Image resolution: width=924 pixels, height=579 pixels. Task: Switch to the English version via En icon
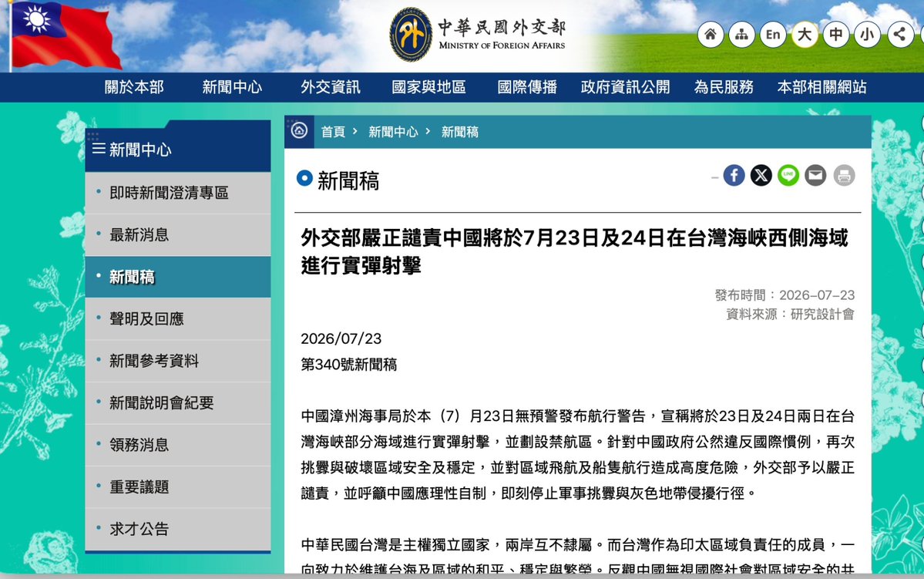tap(773, 35)
